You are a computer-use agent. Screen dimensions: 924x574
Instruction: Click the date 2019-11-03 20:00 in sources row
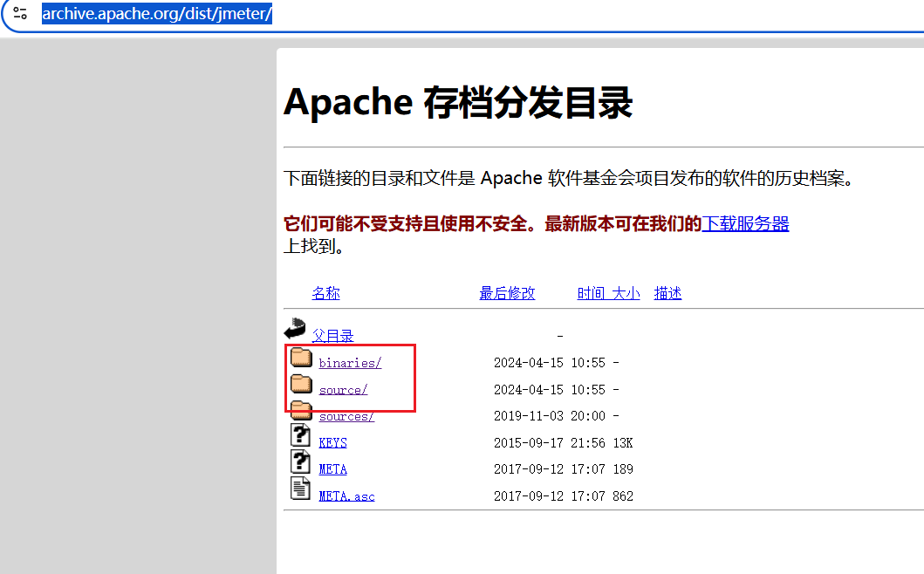pyautogui.click(x=549, y=416)
